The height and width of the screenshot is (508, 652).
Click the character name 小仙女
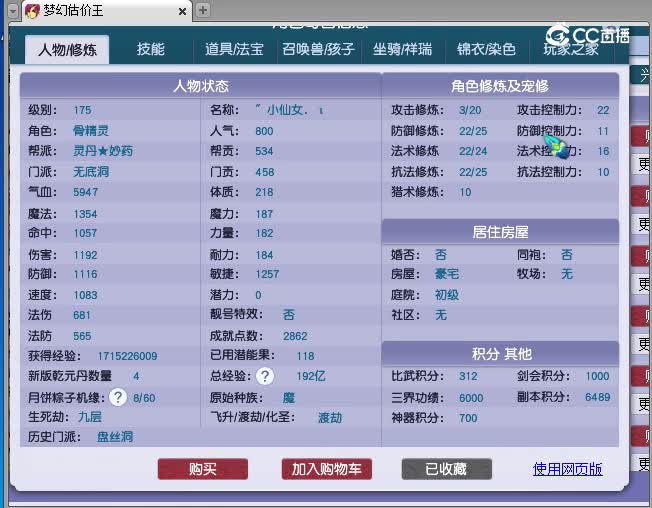coord(288,110)
